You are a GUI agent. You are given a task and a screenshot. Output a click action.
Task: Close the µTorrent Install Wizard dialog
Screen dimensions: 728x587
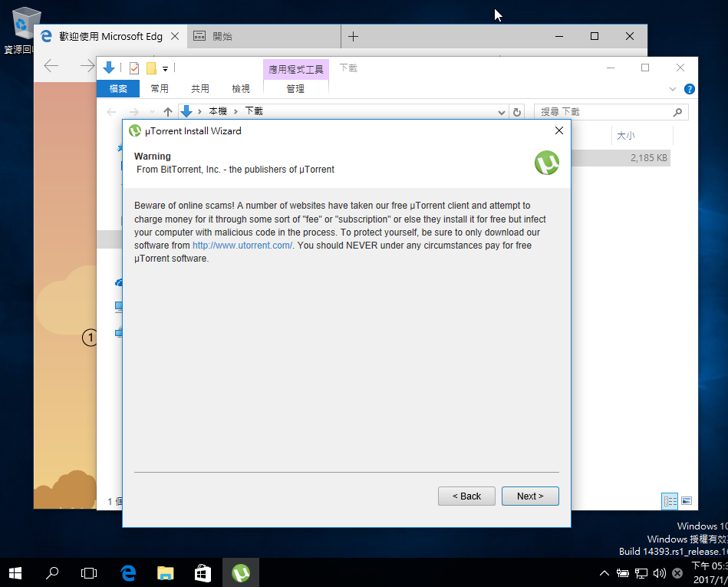(x=559, y=130)
